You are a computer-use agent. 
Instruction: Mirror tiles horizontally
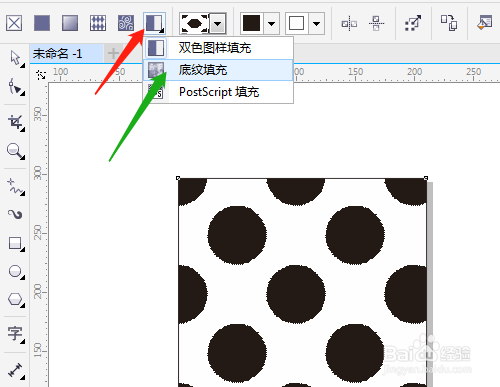[349, 24]
